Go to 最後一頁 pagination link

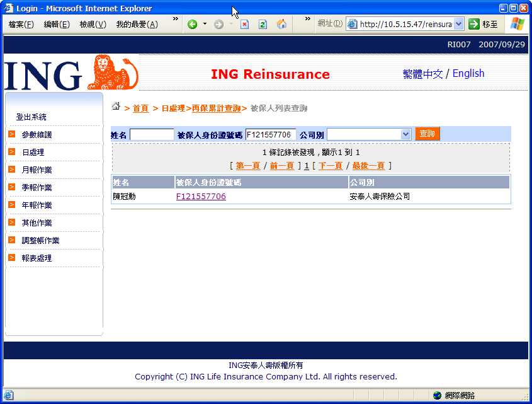[368, 166]
